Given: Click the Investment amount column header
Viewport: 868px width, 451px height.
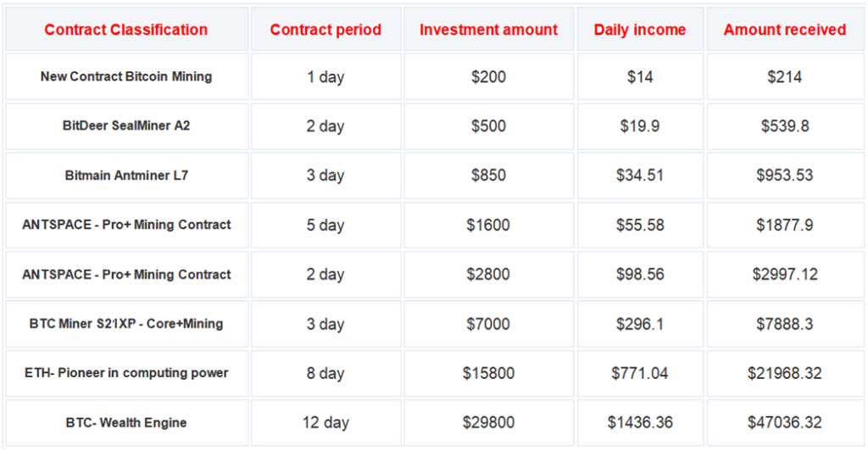Looking at the screenshot, I should pyautogui.click(x=488, y=30).
